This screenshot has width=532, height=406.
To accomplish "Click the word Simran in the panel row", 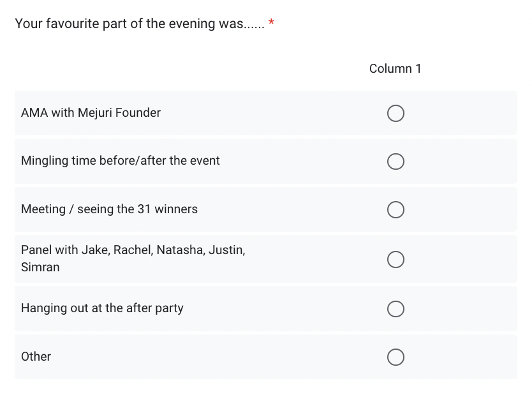I will 40,267.
